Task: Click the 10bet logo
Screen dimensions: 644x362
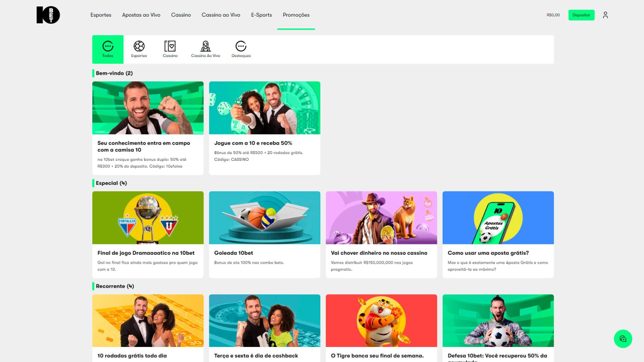Action: point(48,15)
